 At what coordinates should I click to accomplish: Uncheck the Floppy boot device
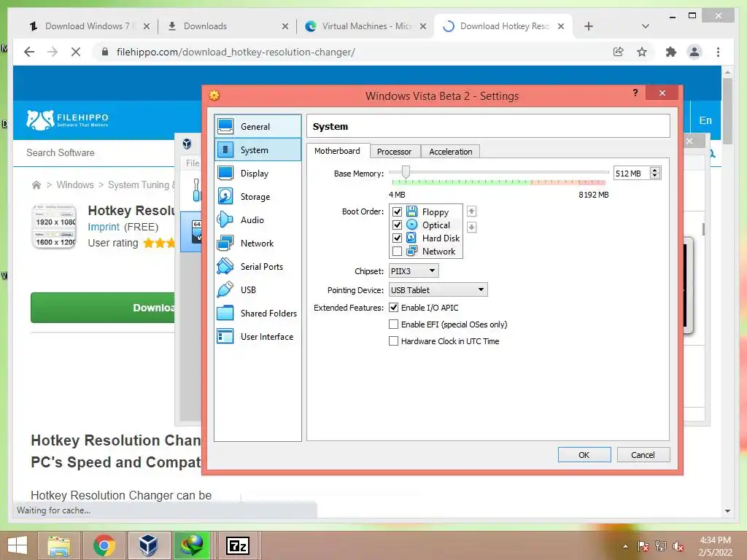(397, 211)
